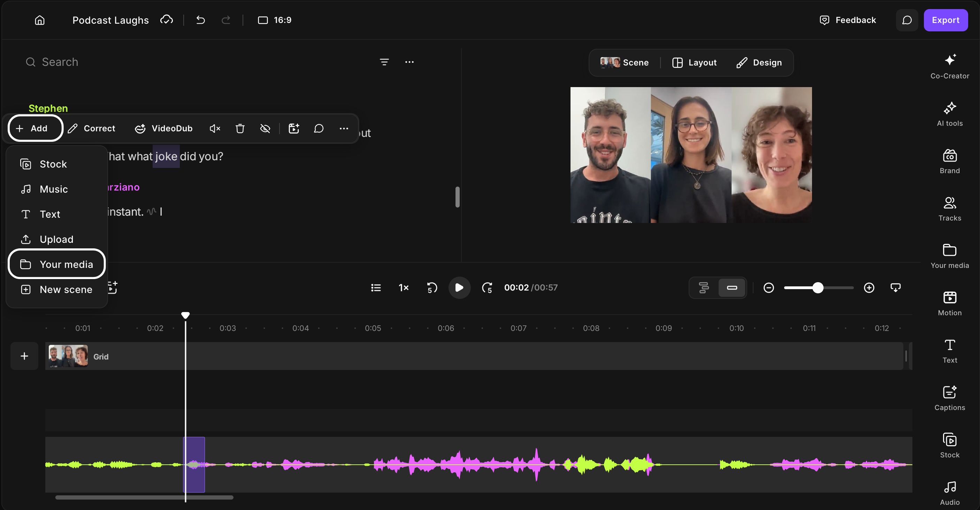Add a new track with plus button
Viewport: 980px width, 510px height.
[24, 356]
